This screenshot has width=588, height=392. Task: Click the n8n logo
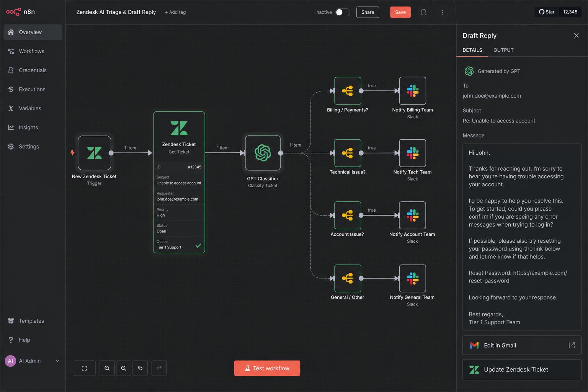pos(21,12)
